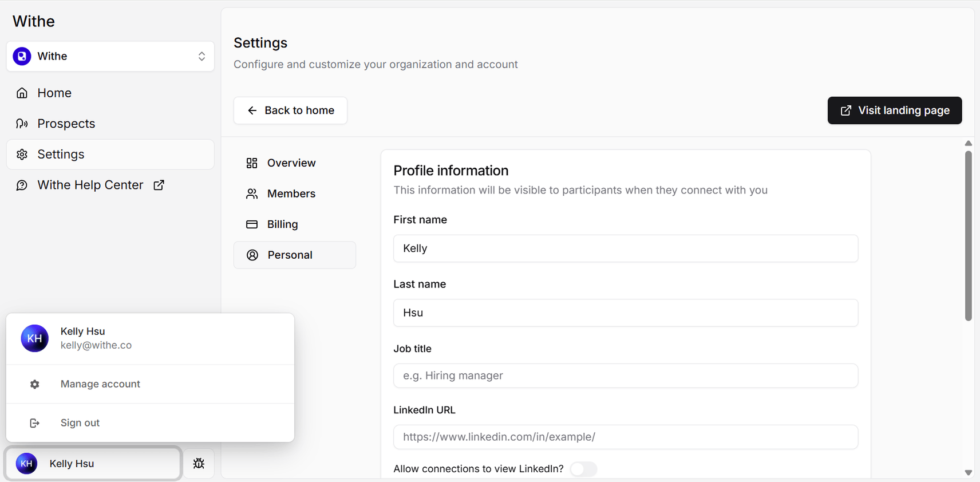Click the Kelly Hsu name in the popup
This screenshot has height=482, width=980.
coord(83,331)
